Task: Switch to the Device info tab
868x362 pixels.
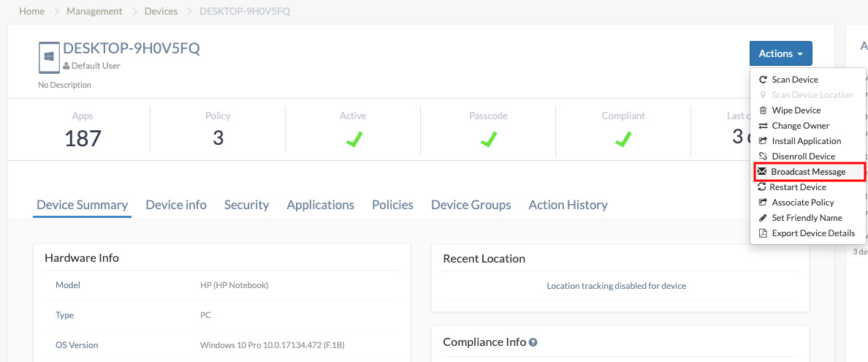Action: pos(176,205)
